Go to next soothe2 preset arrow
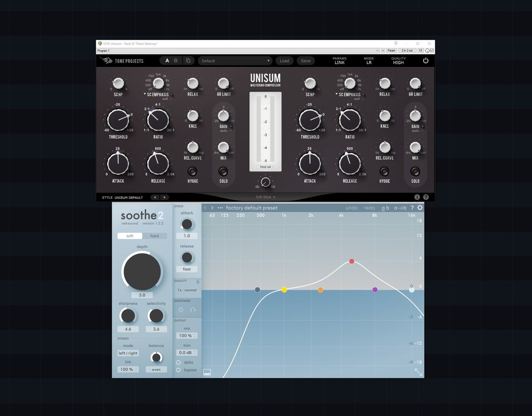The height and width of the screenshot is (416, 532). (212, 208)
